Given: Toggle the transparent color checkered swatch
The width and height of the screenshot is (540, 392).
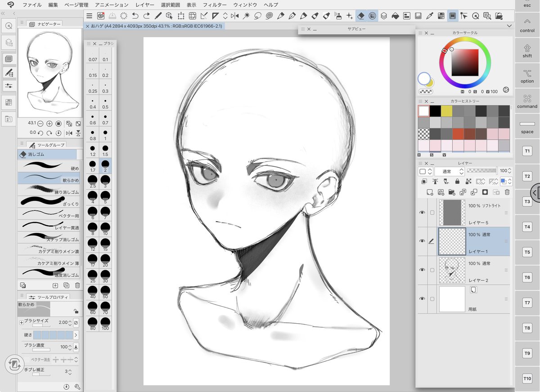Looking at the screenshot, I should [x=425, y=91].
